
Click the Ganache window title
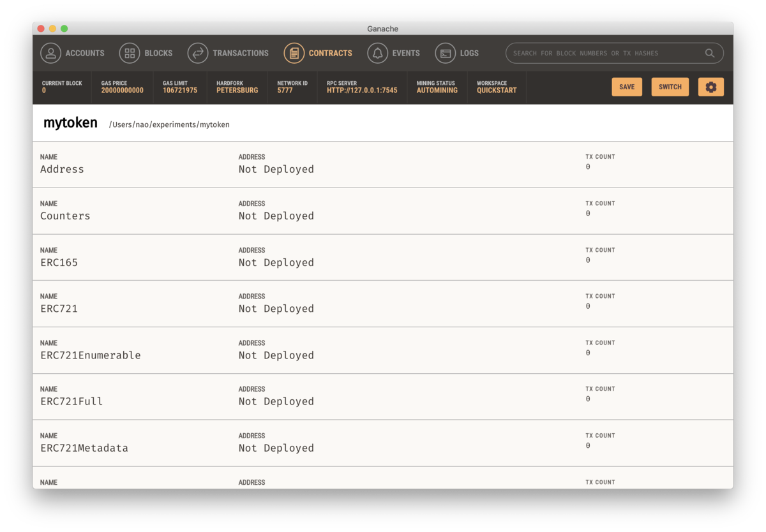(x=383, y=29)
